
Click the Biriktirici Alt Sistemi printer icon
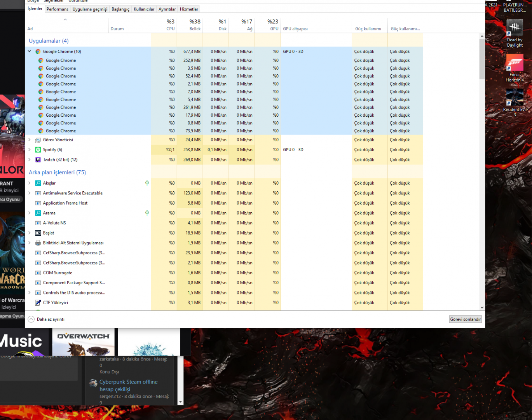pyautogui.click(x=38, y=243)
